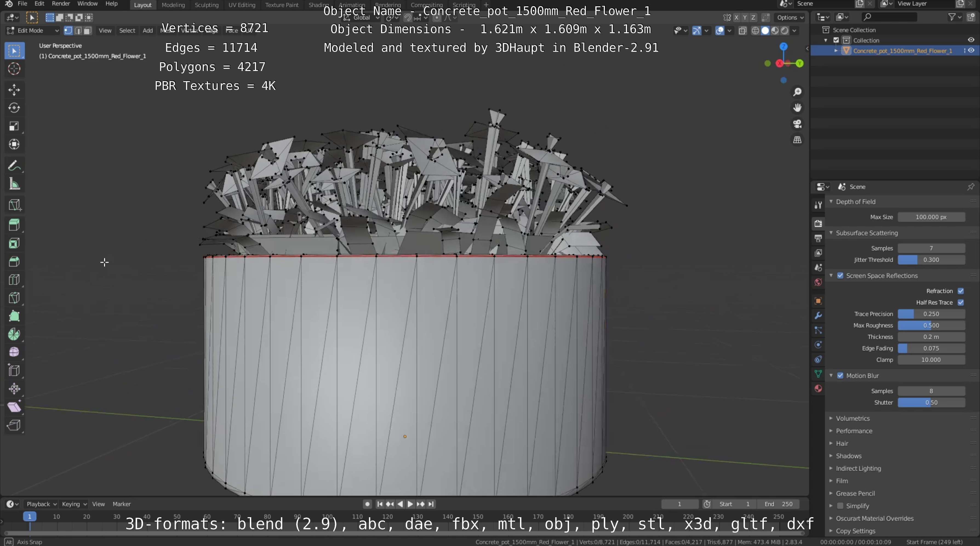
Task: Toggle Screen Space Reflections checkbox
Action: click(840, 276)
